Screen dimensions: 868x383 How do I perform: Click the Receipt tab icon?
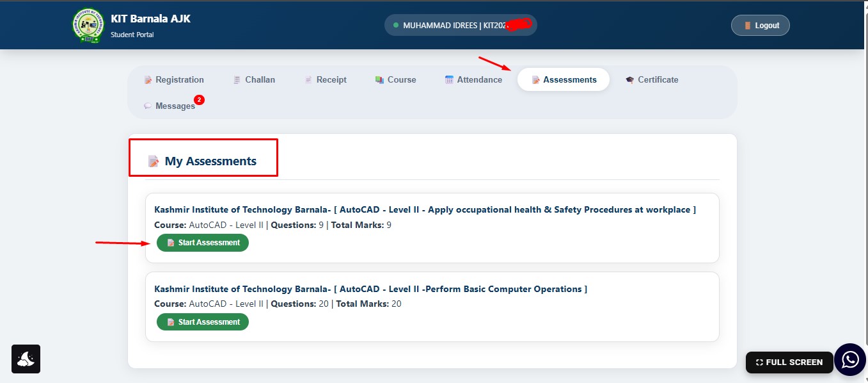[309, 80]
